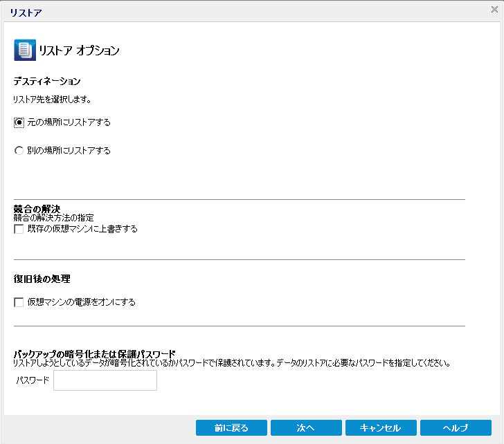Close the リストア dialog

tap(494, 9)
